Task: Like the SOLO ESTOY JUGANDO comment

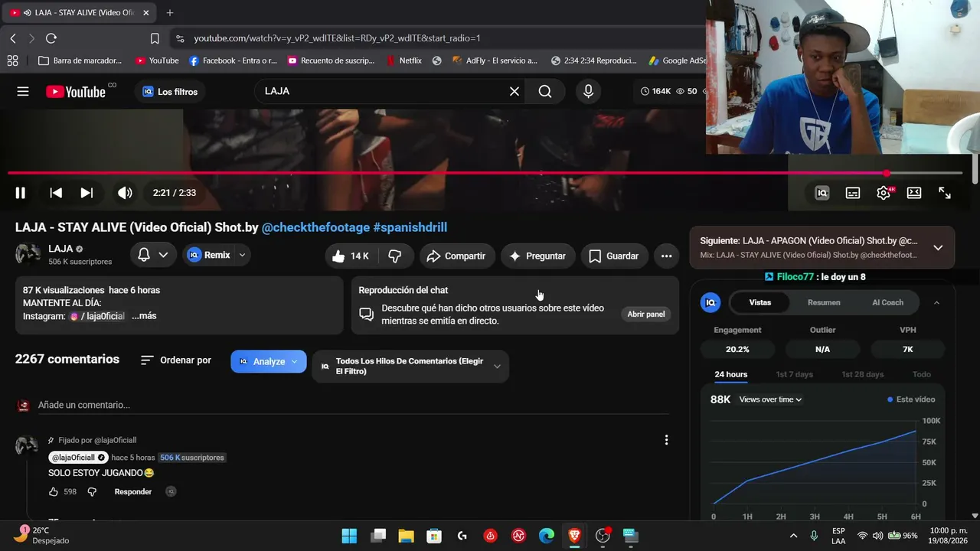Action: tap(54, 492)
